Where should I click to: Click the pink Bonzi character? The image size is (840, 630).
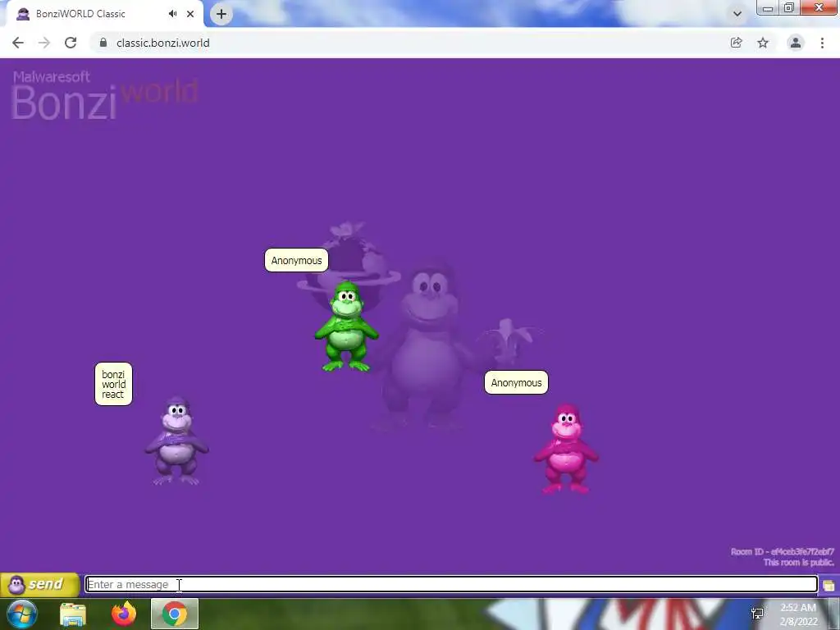[x=566, y=449]
